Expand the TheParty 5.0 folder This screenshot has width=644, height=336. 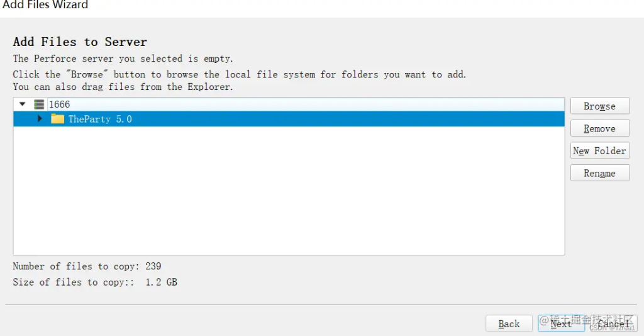point(40,119)
